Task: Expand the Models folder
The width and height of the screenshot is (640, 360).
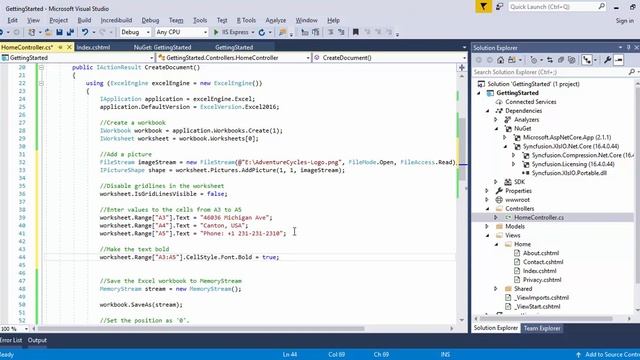Action: tap(487, 227)
